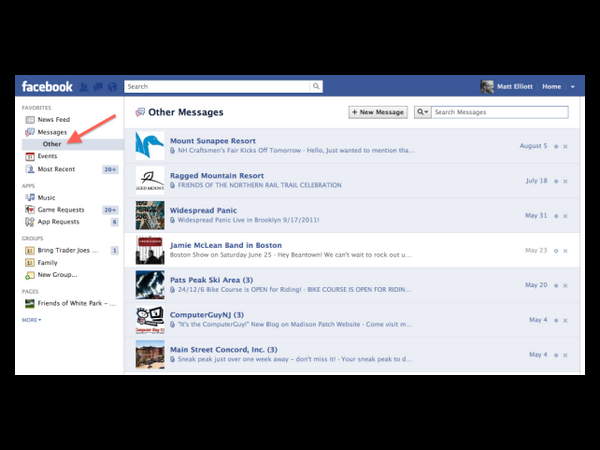Focus the top Search field
This screenshot has width=600, height=450.
218,86
